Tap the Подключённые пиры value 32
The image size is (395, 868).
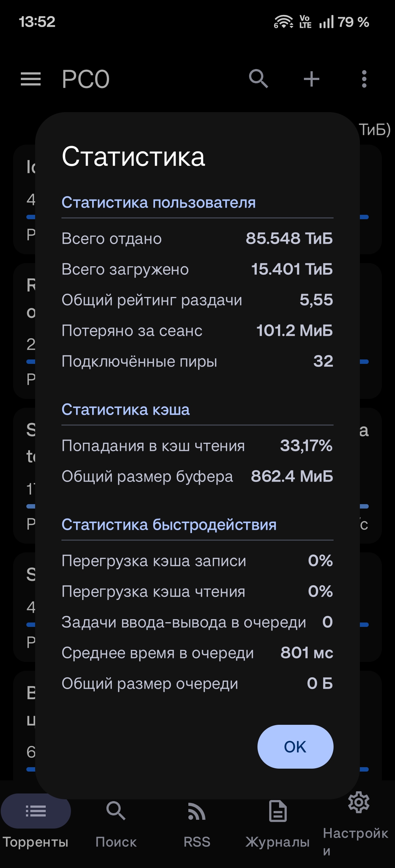tap(323, 361)
